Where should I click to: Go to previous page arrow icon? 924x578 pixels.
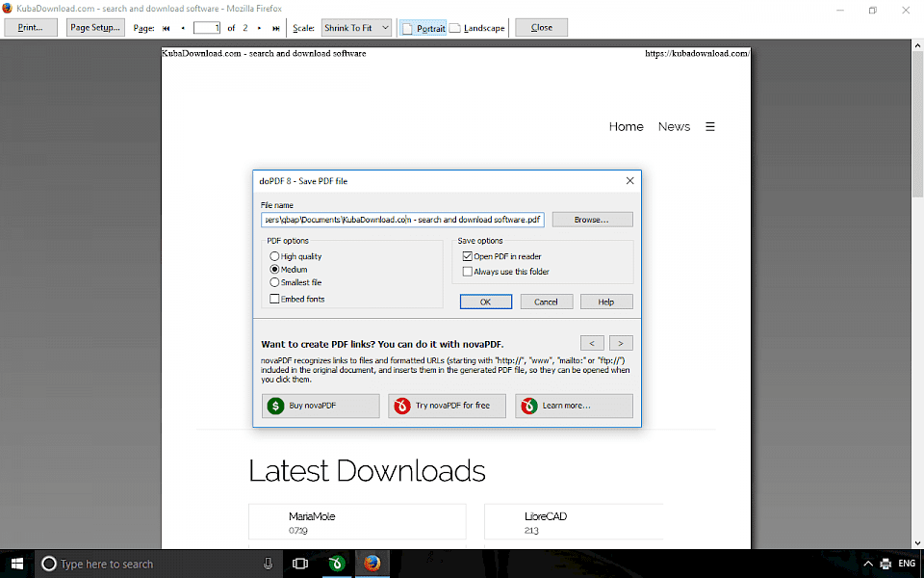click(183, 28)
